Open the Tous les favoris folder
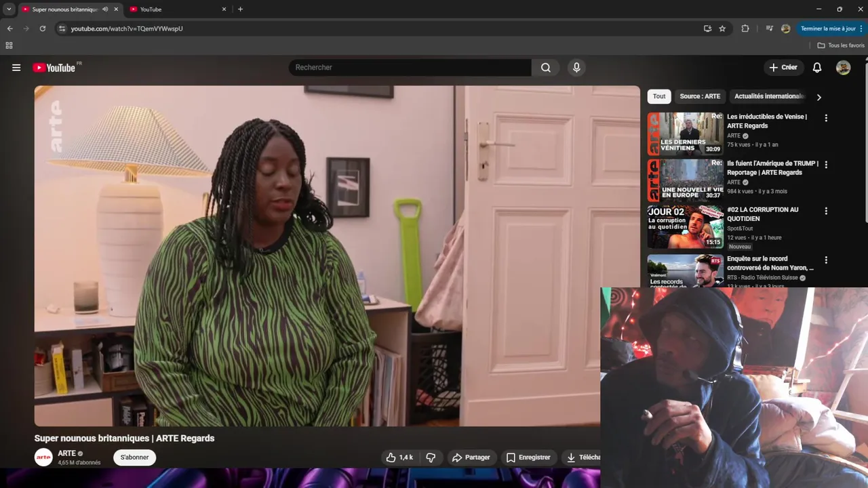Viewport: 868px width, 488px height. 841,45
